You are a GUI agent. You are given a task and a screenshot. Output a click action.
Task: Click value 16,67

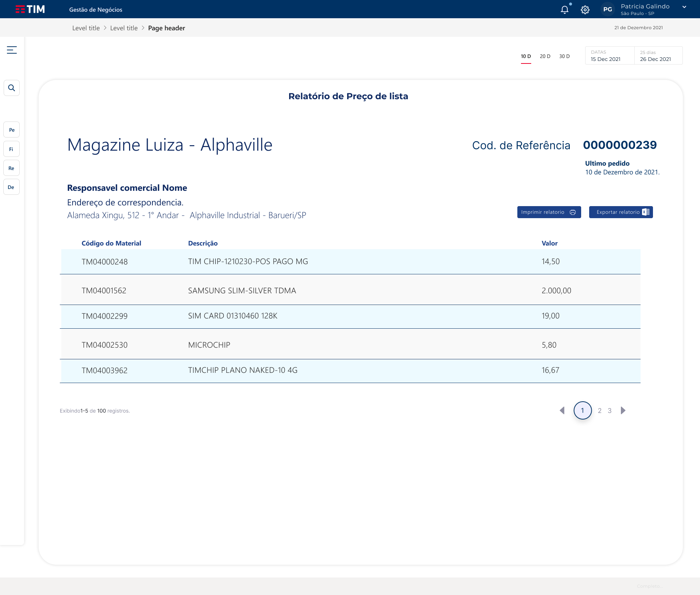pyautogui.click(x=550, y=370)
